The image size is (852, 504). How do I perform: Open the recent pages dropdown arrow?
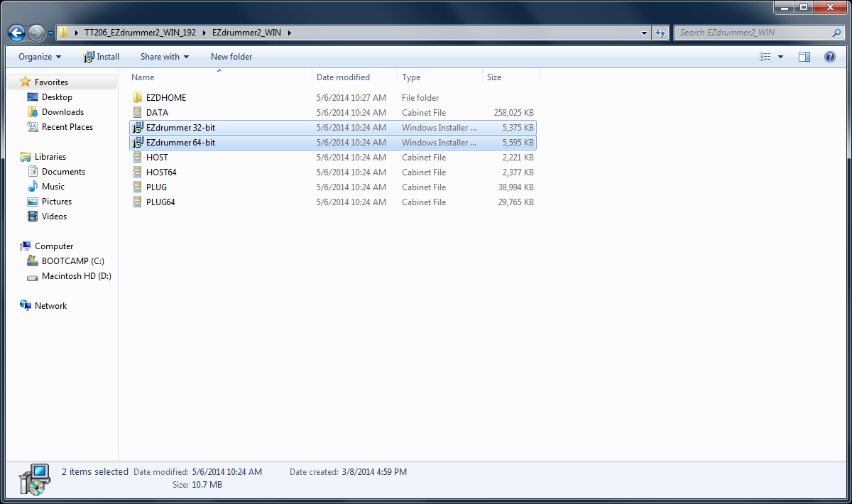tap(50, 33)
